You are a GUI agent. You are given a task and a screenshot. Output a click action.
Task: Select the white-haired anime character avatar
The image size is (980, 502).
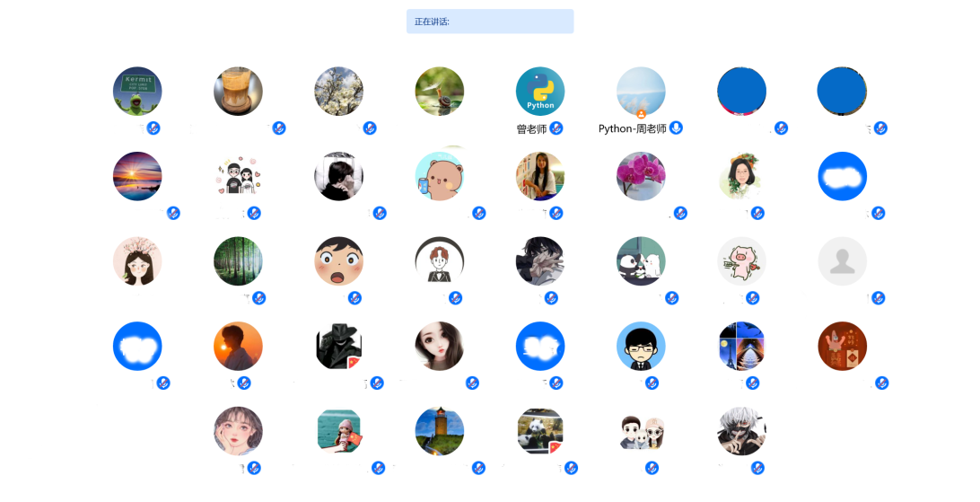coord(741,431)
